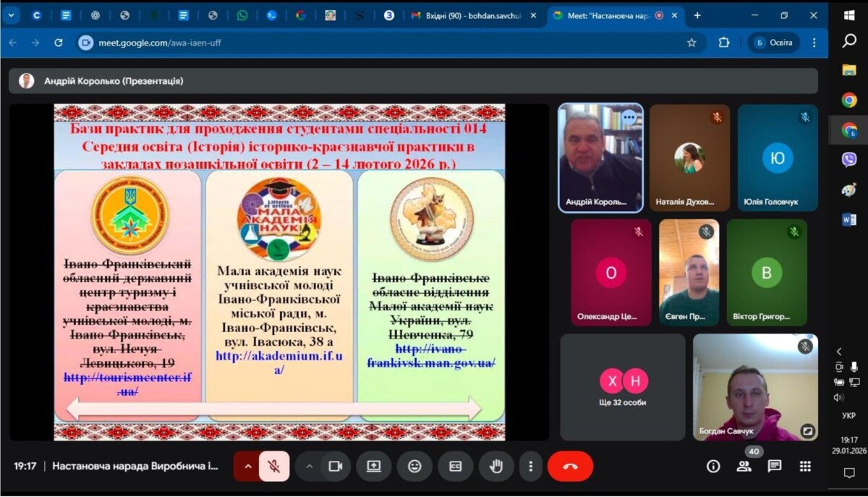868x497 pixels.
Task: Open the 'Ще 32 особи' participants tile
Action: (623, 387)
